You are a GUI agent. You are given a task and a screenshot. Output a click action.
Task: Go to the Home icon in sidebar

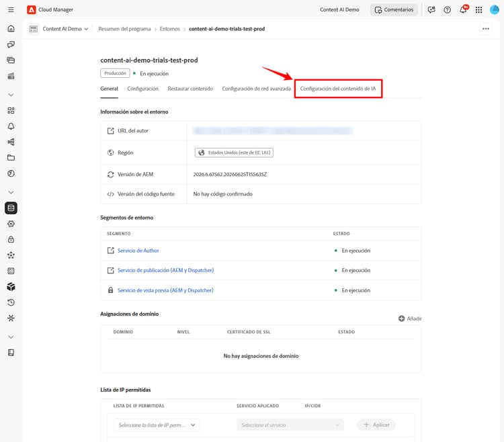click(11, 29)
